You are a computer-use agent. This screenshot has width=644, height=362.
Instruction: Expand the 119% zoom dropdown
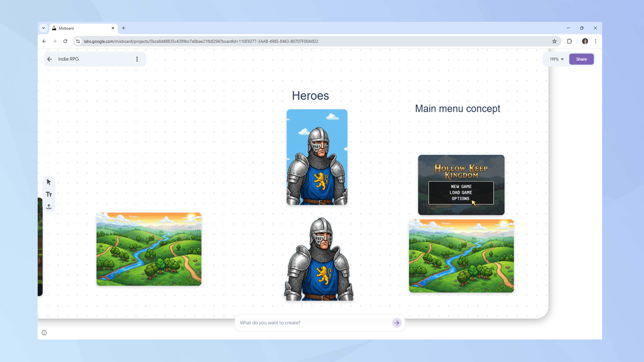coord(556,59)
